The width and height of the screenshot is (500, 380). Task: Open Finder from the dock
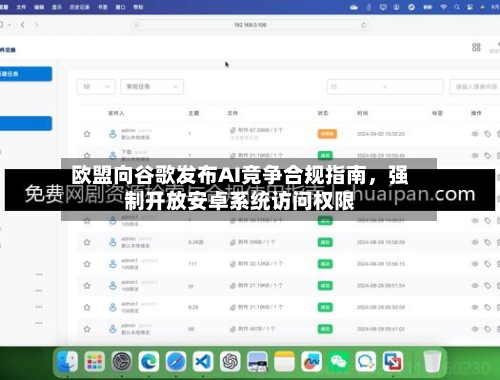click(x=67, y=361)
